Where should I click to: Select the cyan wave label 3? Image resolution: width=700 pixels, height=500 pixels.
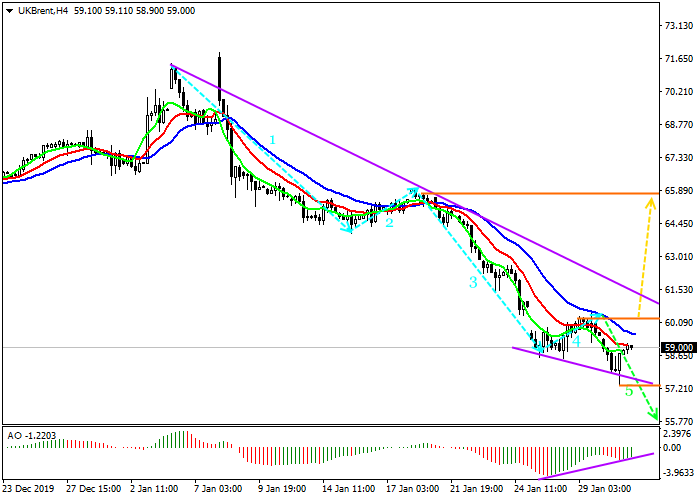(x=473, y=283)
